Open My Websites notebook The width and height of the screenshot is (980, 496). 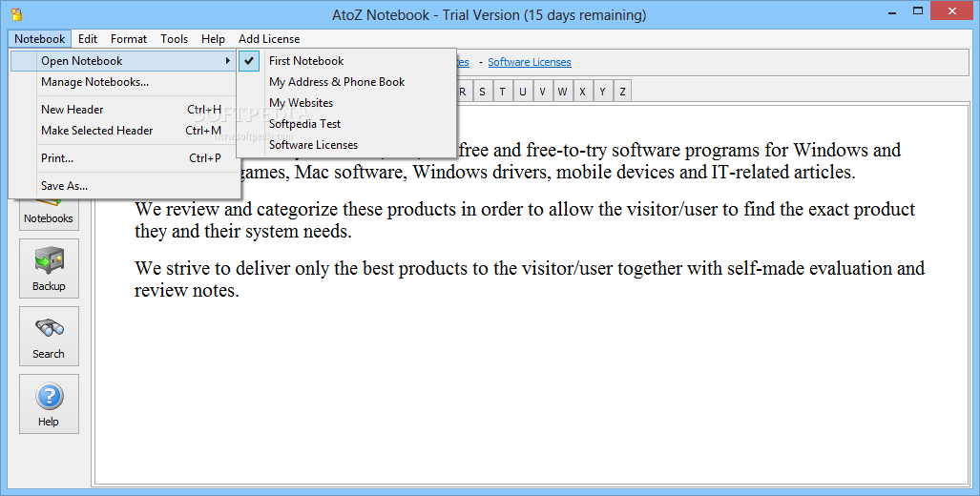click(x=347, y=102)
